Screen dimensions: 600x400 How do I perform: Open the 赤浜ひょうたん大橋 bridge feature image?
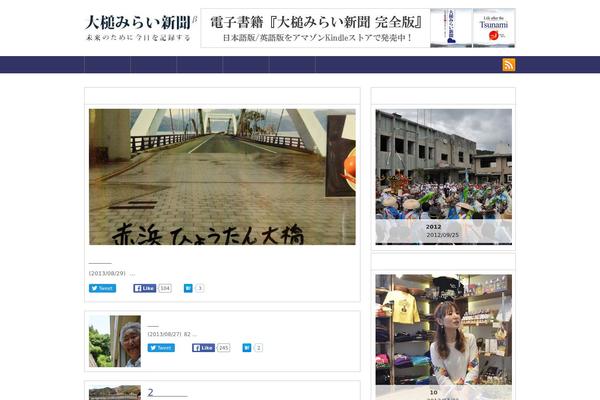coord(222,177)
